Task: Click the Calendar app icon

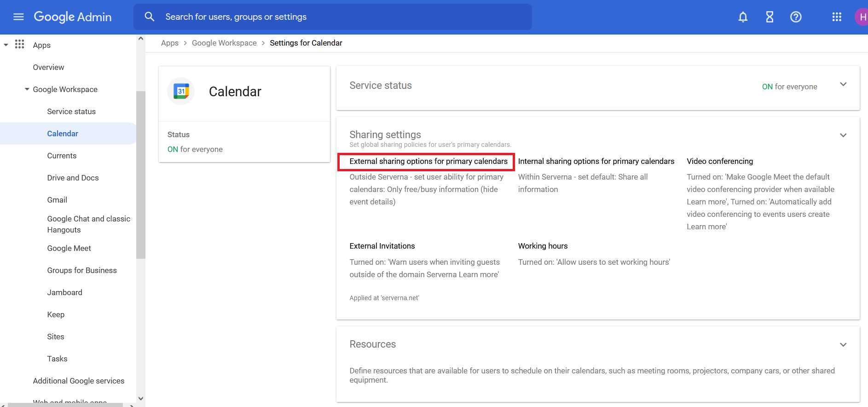Action: [x=181, y=91]
